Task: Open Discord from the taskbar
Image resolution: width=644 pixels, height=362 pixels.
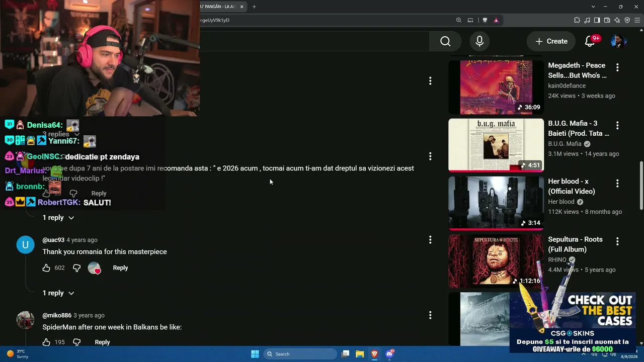Action: (x=389, y=354)
